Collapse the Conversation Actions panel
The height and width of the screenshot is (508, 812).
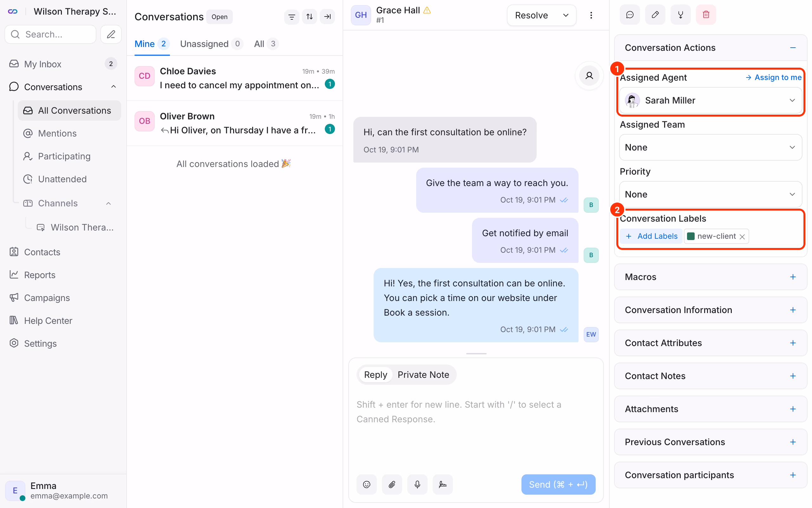(793, 48)
